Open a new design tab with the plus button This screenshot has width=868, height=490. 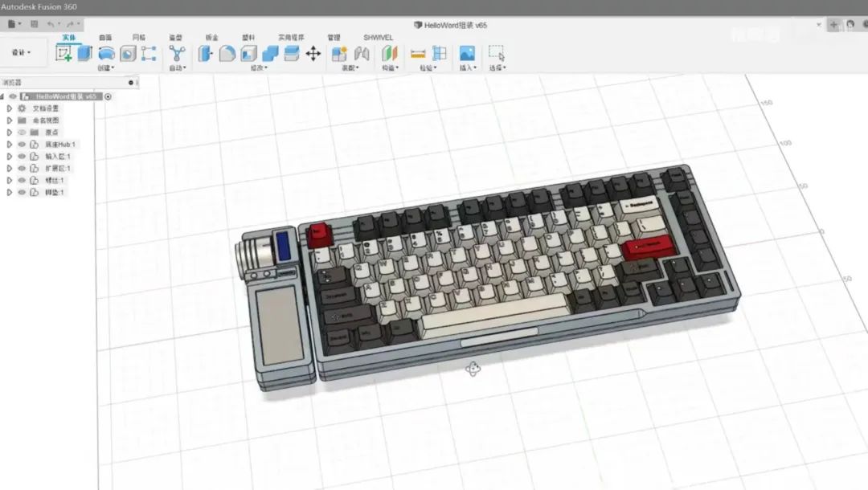(x=833, y=24)
